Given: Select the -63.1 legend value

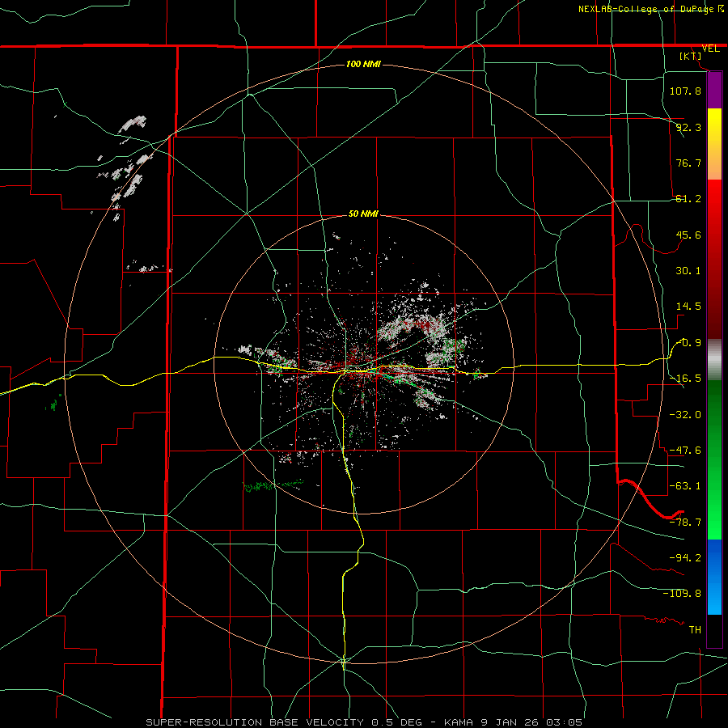Looking at the screenshot, I should tap(685, 486).
